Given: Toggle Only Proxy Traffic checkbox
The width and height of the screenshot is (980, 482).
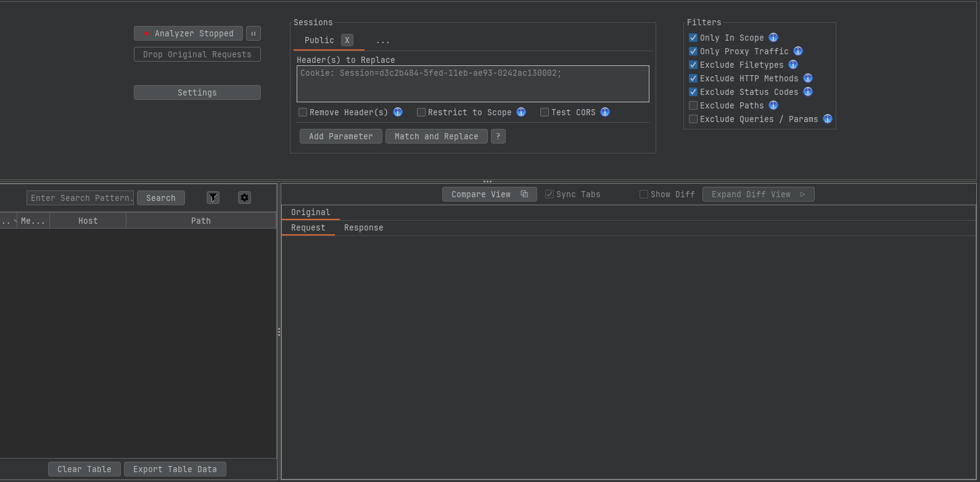Looking at the screenshot, I should click(x=693, y=51).
